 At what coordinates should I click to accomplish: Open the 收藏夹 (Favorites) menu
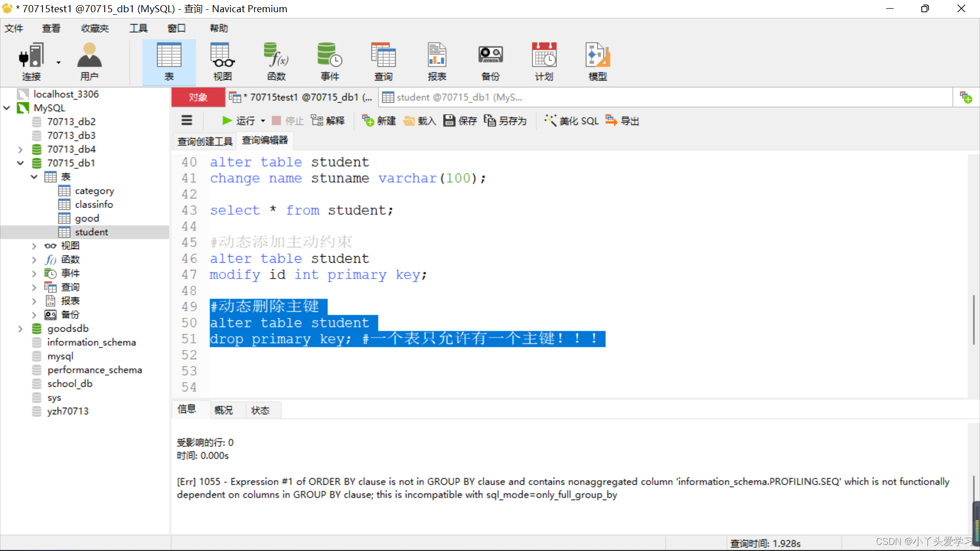pos(95,28)
